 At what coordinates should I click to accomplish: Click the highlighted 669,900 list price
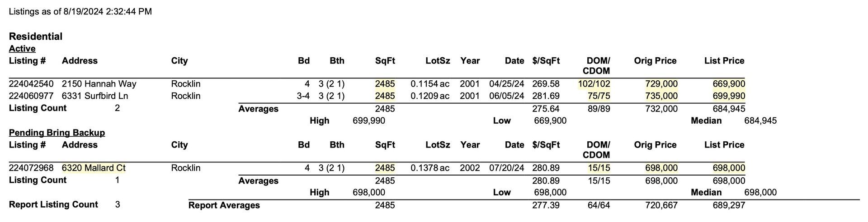point(729,84)
